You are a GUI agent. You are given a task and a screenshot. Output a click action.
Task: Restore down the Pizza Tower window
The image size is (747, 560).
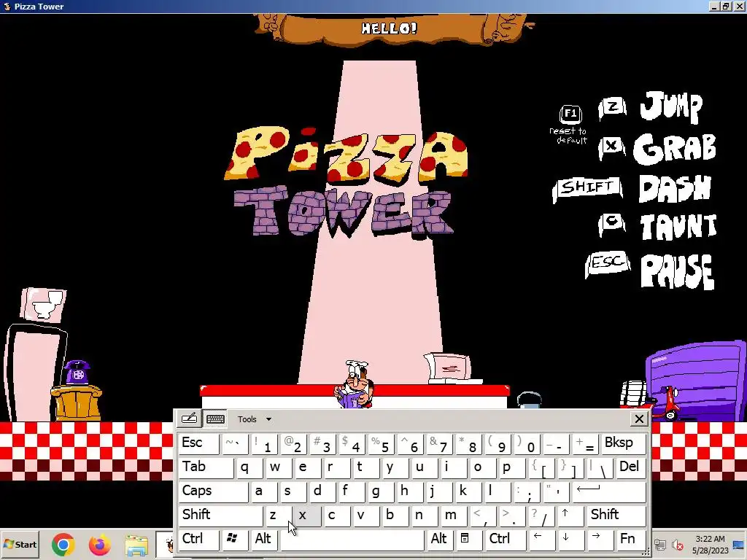coord(726,6)
